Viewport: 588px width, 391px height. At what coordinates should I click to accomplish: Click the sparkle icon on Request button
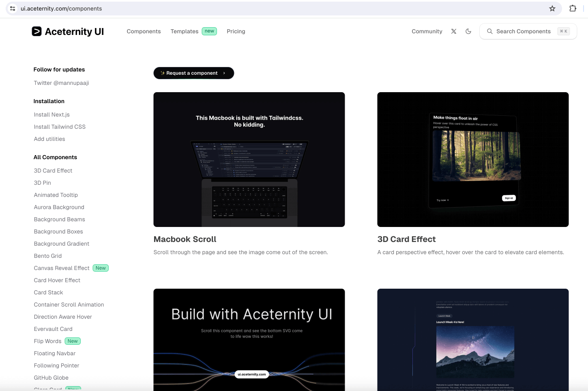click(163, 73)
